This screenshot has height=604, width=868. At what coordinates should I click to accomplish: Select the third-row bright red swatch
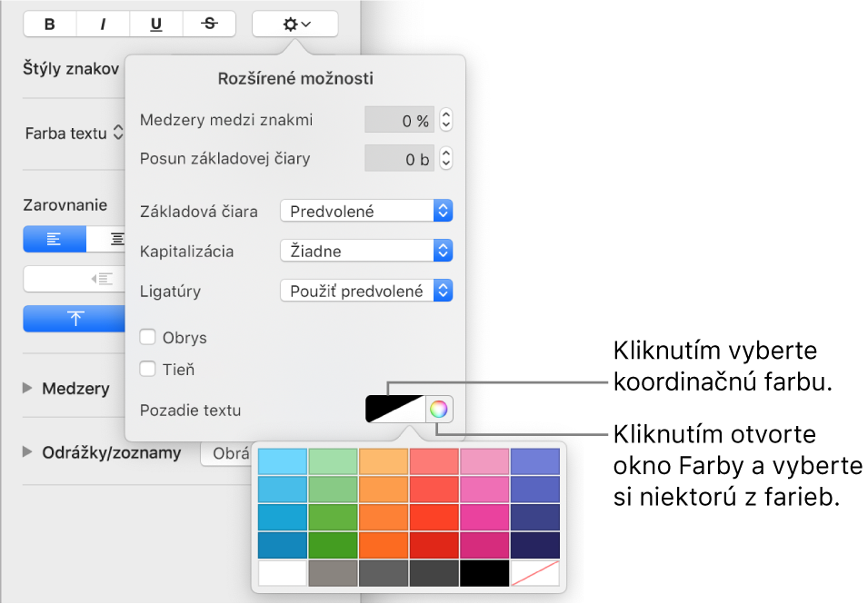(x=434, y=517)
